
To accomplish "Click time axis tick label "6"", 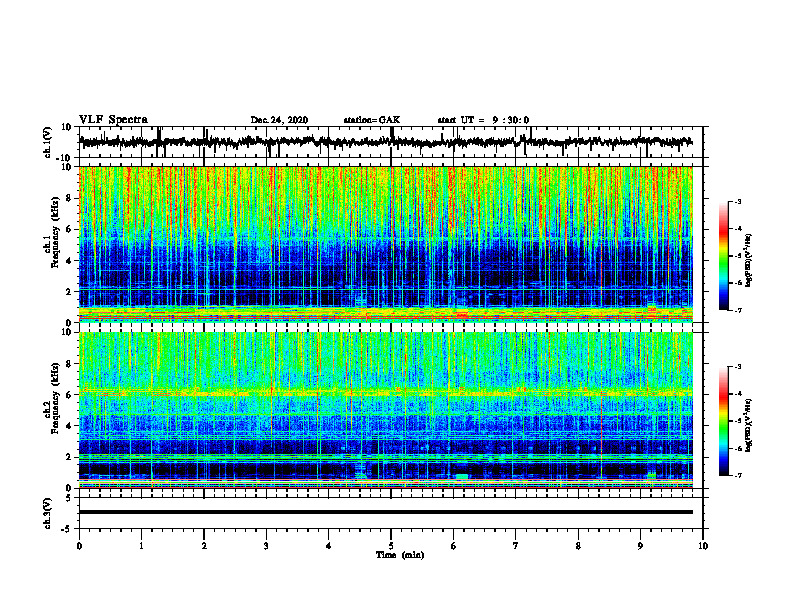I will click(454, 546).
